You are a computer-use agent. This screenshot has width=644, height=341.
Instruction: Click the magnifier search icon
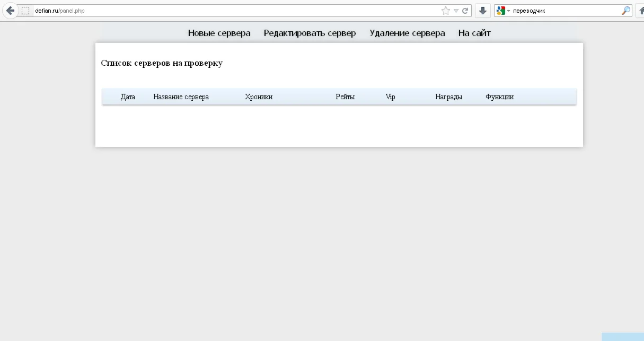[x=626, y=11]
